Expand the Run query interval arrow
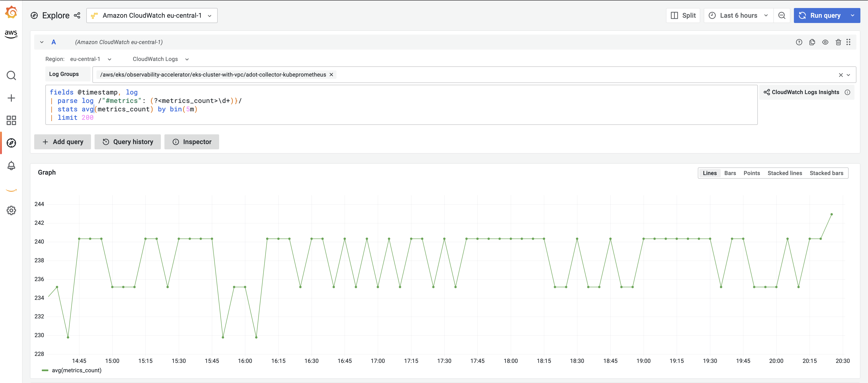This screenshot has height=383, width=868. (x=853, y=15)
